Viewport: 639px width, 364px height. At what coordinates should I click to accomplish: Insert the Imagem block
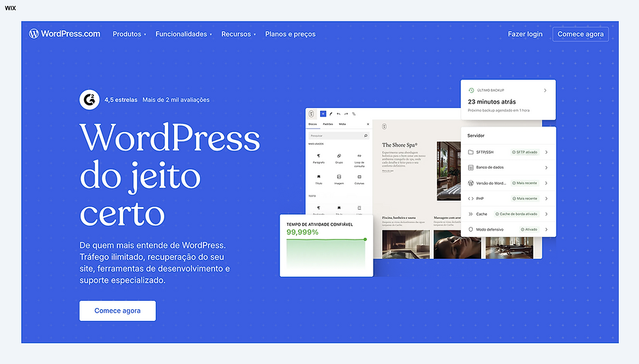[x=338, y=180]
